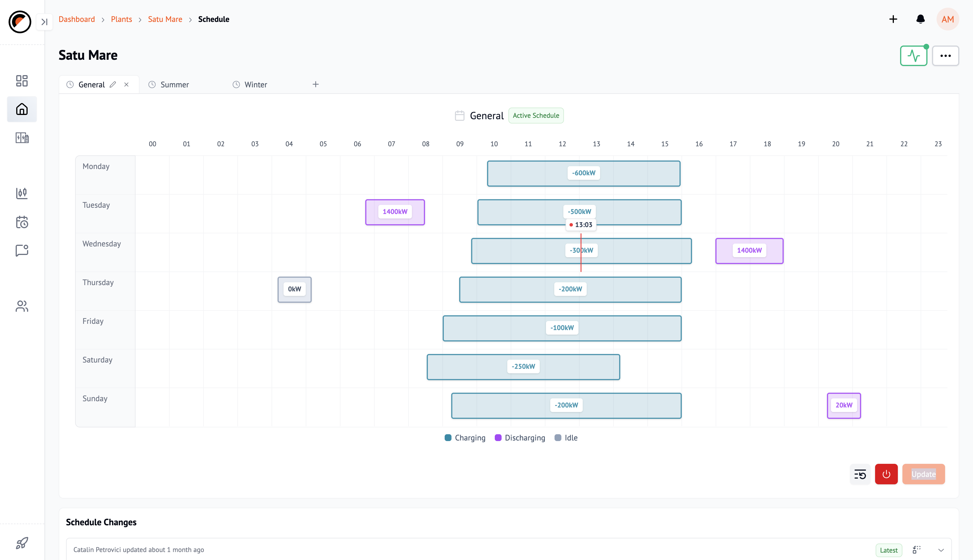Open the candlestick trading chart icon
Screen dimensions: 973x560
22,193
